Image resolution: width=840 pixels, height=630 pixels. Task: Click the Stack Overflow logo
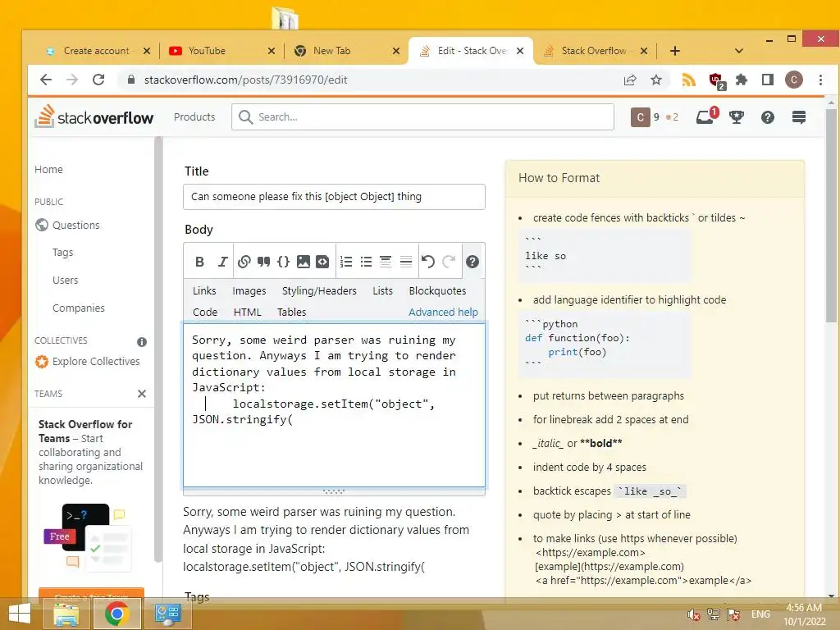tap(94, 116)
